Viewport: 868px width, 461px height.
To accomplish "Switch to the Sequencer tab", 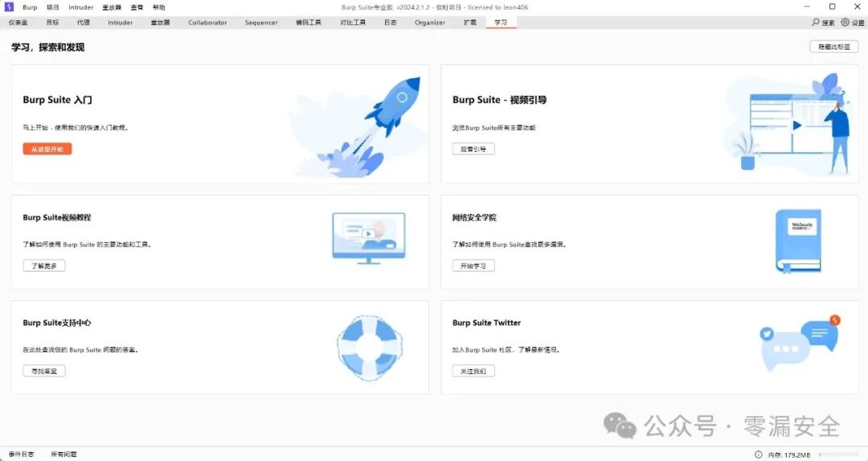I will coord(261,23).
